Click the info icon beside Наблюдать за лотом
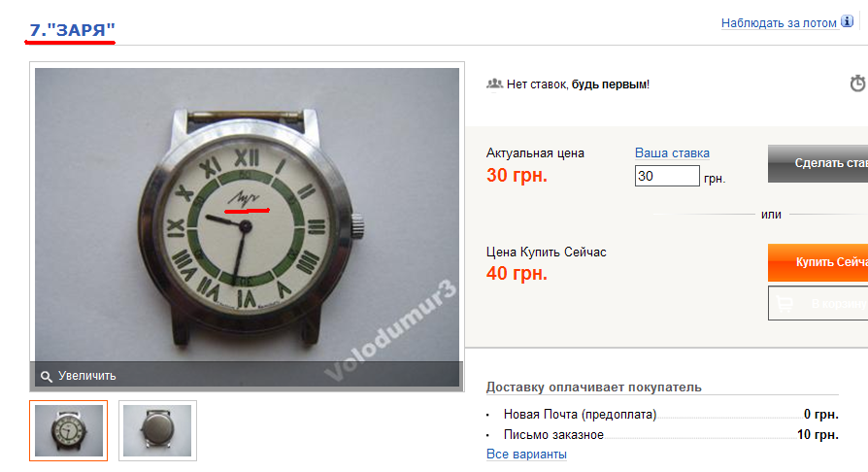Viewport: 868px width, 472px height. pos(847,21)
